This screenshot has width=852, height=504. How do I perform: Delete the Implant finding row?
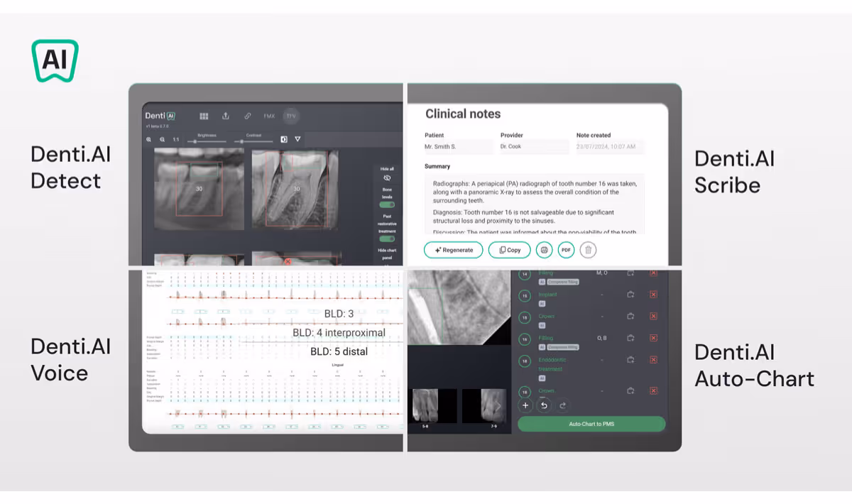click(653, 295)
